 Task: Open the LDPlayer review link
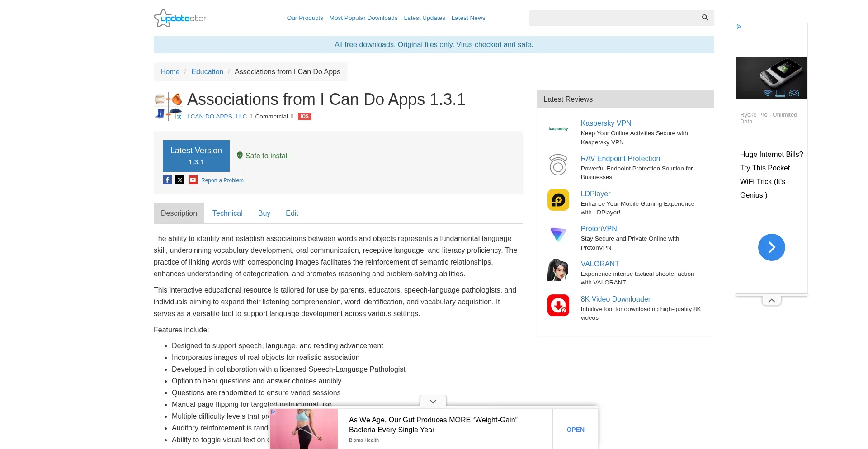click(595, 194)
